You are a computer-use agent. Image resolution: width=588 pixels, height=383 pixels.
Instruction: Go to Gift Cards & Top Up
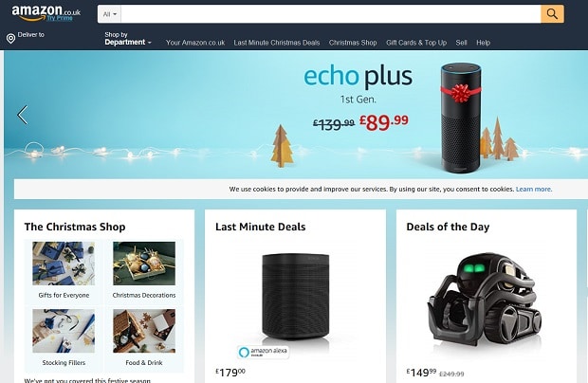416,43
